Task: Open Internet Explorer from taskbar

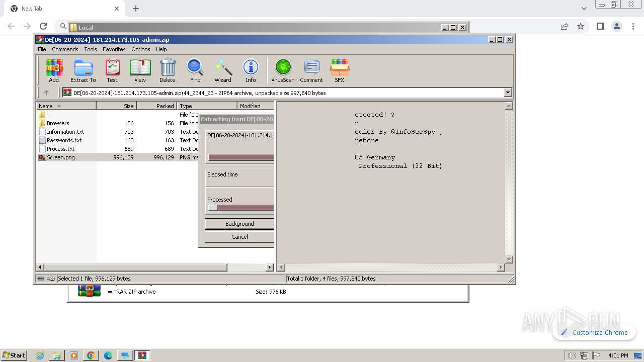Action: (40, 355)
